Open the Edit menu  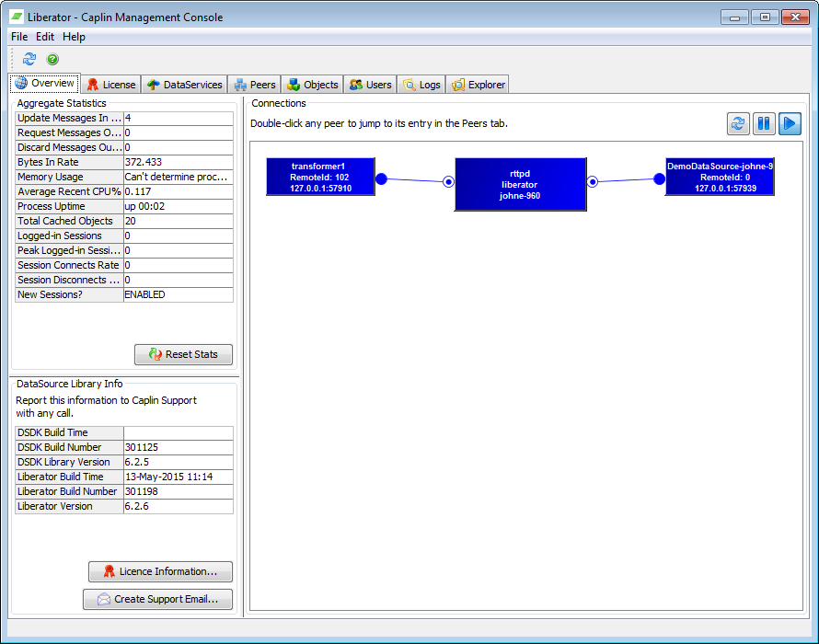pos(45,37)
